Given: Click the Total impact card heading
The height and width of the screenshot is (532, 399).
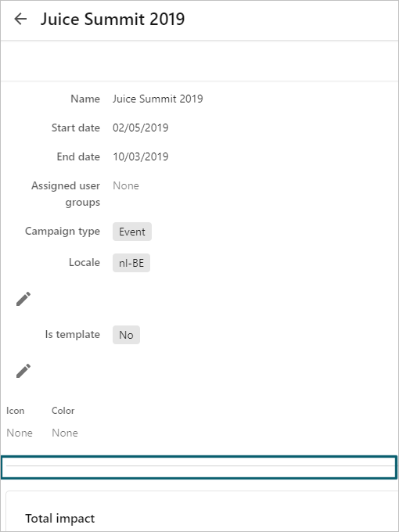Looking at the screenshot, I should pyautogui.click(x=60, y=519).
